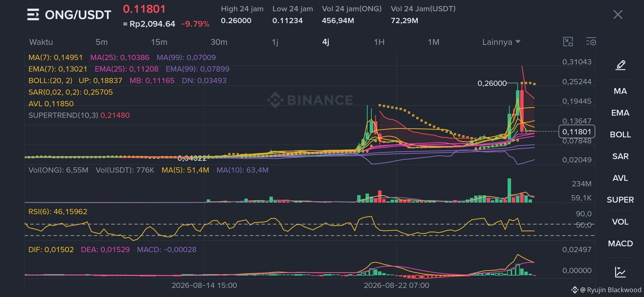Select the 5m timeframe
644x297 pixels.
coord(102,42)
